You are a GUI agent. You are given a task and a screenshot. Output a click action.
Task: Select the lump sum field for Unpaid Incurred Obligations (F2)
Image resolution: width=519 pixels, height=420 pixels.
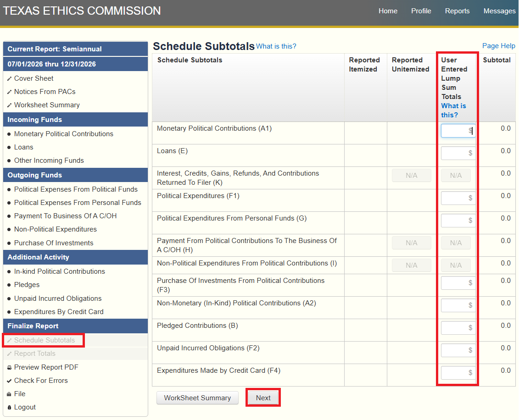pos(458,350)
